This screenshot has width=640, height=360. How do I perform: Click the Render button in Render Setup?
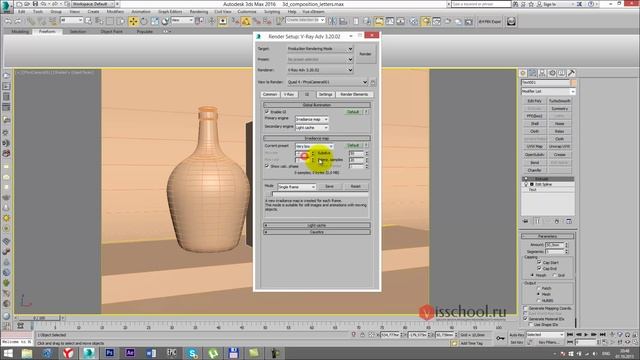point(365,54)
